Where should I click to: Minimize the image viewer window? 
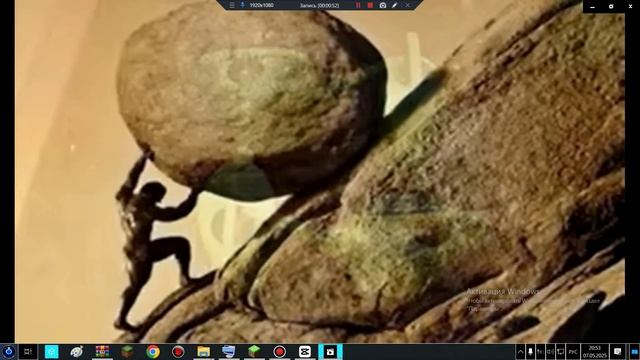point(592,7)
